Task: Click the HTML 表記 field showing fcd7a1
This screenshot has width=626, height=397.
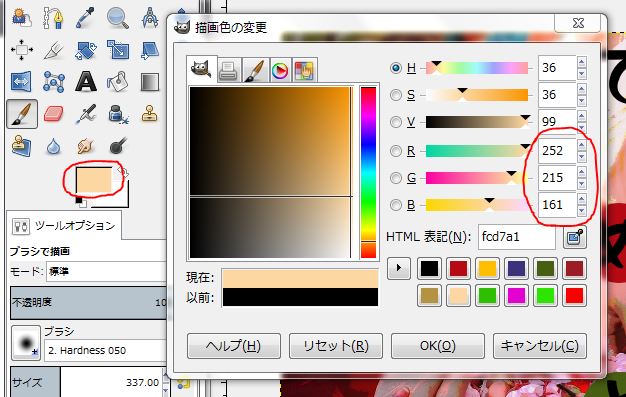Action: pos(516,237)
